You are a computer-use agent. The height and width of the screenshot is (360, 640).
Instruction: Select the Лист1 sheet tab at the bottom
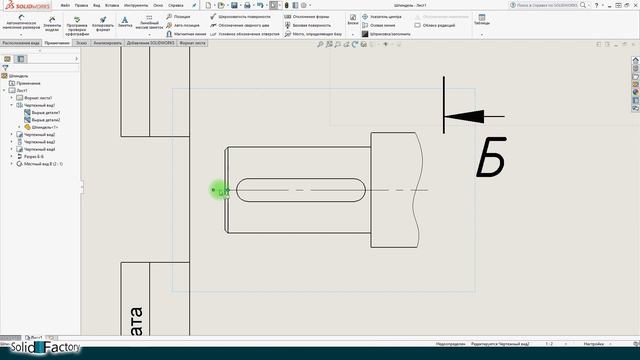coord(34,338)
